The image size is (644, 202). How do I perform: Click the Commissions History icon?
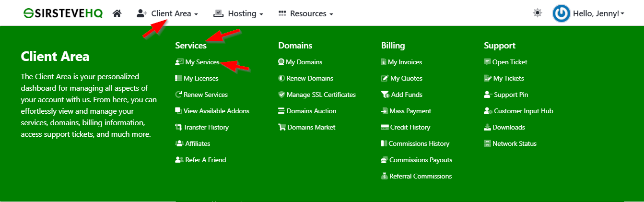point(384,143)
